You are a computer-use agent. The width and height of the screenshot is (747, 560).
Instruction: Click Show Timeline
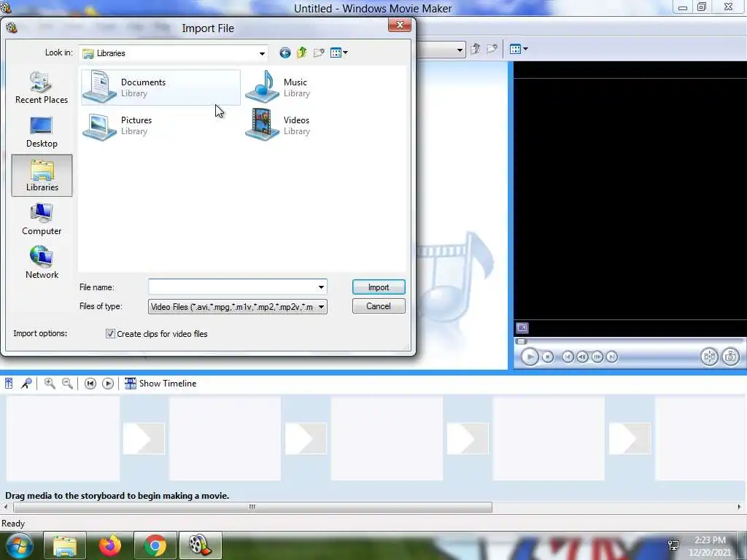pos(160,384)
